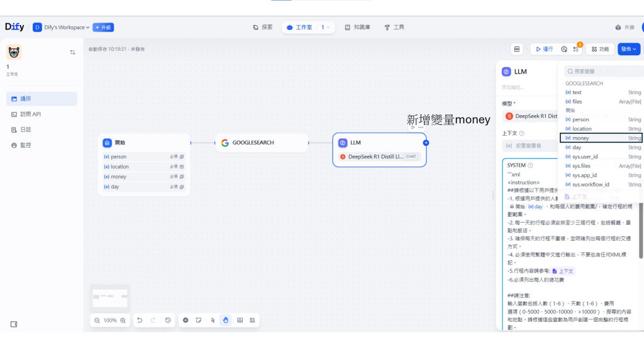This screenshot has width=644, height=362.
Task: Click the 功能 features button
Action: coord(600,49)
